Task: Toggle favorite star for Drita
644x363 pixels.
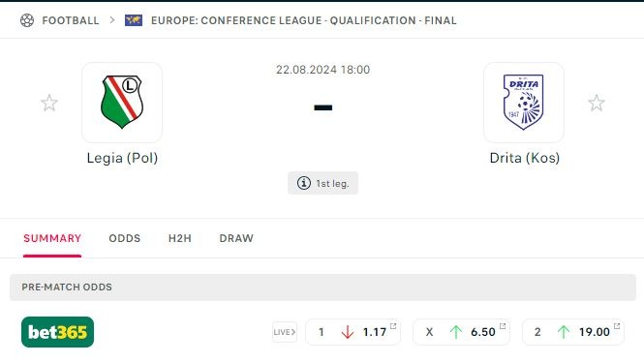Action: pyautogui.click(x=596, y=103)
